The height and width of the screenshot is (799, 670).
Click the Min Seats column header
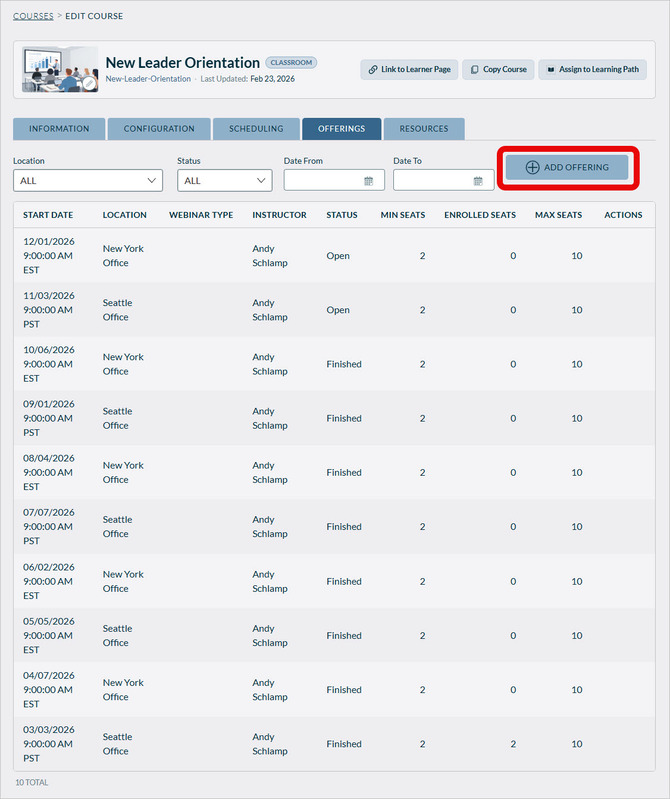pos(403,215)
